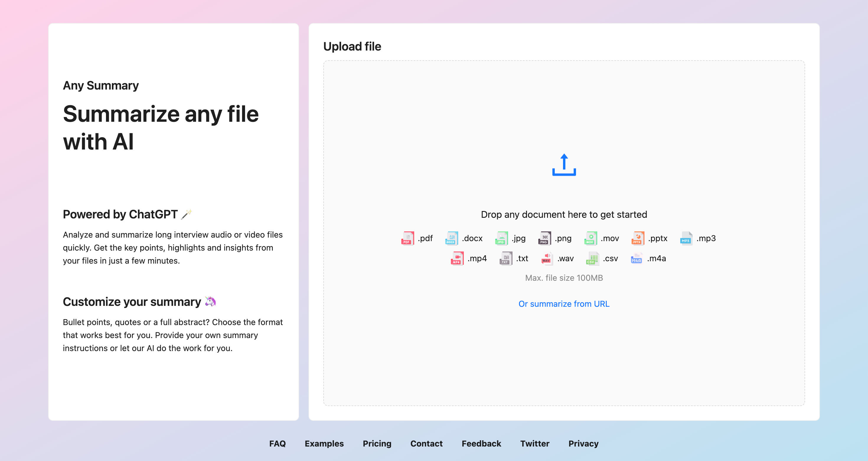868x461 pixels.
Task: Click the M4A file icon
Action: (x=636, y=258)
